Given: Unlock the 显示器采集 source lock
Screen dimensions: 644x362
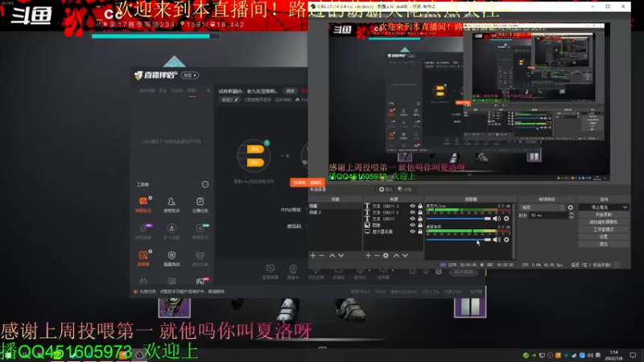Looking at the screenshot, I should (x=420, y=232).
